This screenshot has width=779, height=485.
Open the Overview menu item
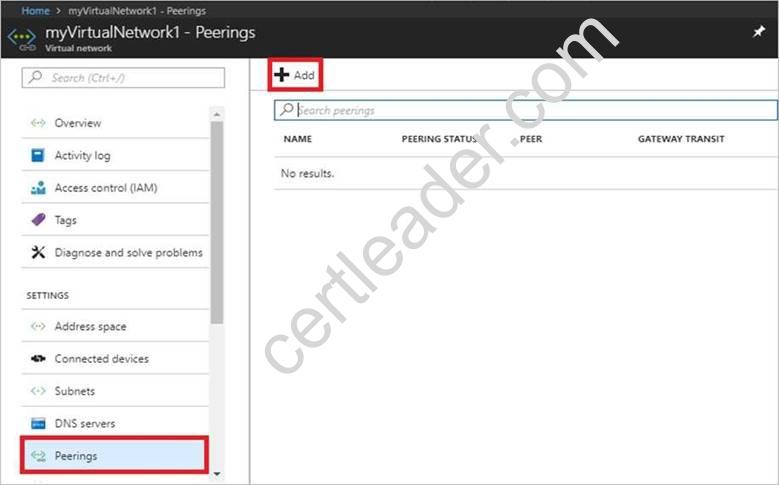tap(115, 123)
